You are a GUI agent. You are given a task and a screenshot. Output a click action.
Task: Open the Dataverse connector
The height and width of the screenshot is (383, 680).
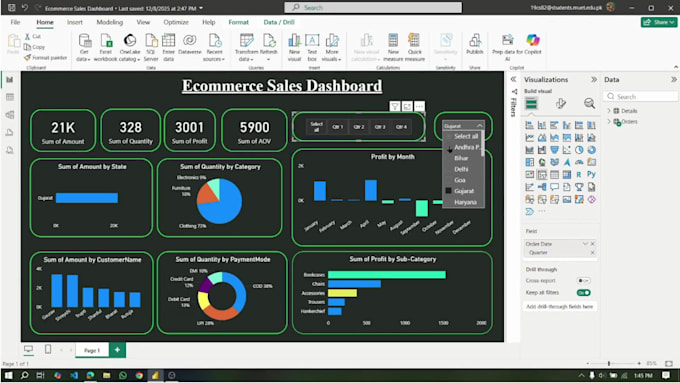coord(190,45)
